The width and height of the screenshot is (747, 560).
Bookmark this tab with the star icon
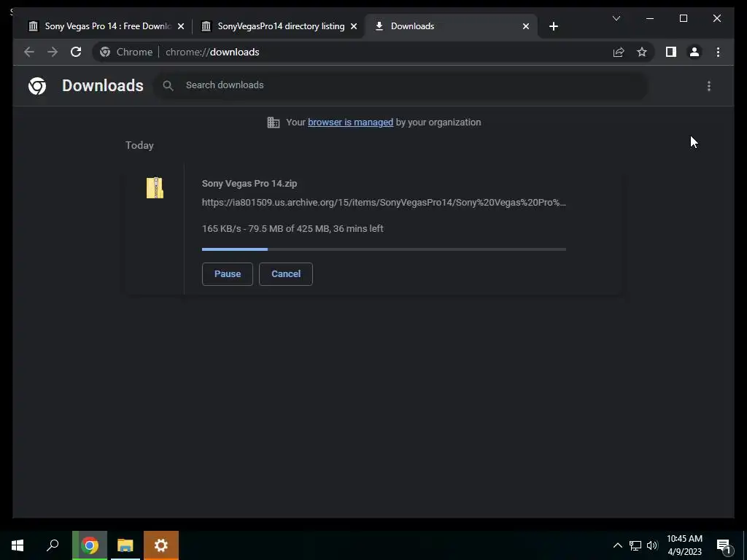pyautogui.click(x=642, y=52)
